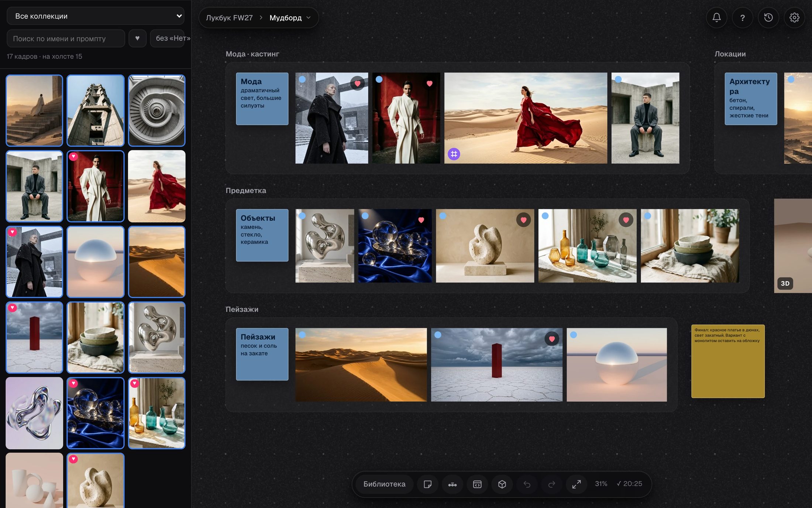Viewport: 812px width, 508px height.
Task: Select the blue «Пейзажи» note card
Action: coord(262,354)
